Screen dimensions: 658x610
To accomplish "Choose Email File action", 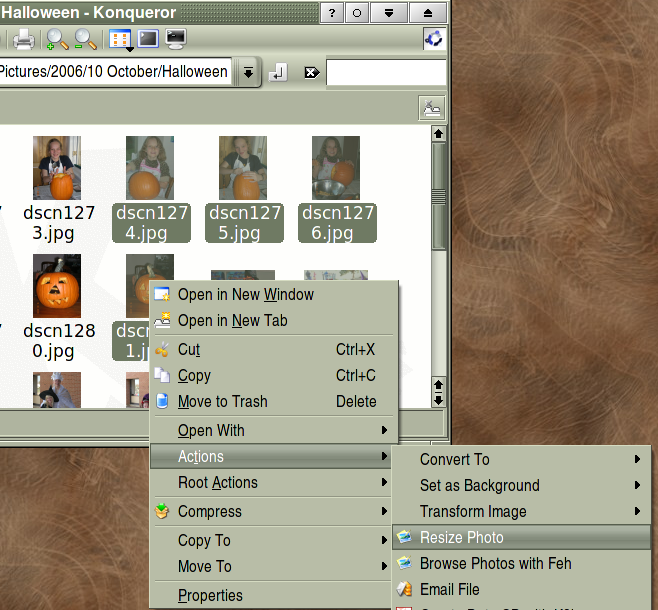I will (x=522, y=589).
